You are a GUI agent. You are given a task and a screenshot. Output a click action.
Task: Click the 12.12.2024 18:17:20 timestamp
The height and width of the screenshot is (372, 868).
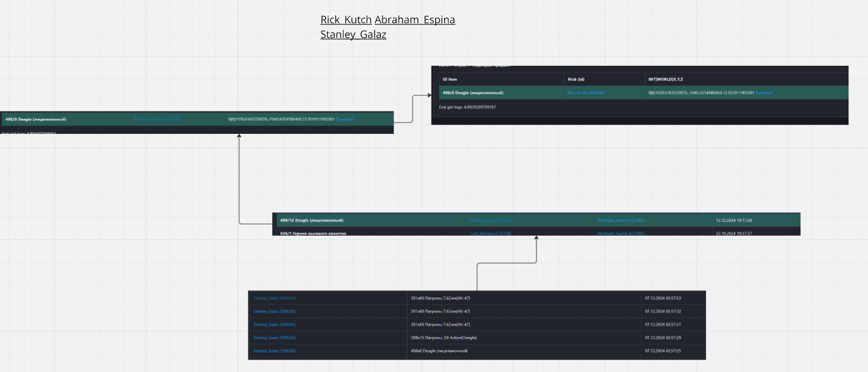(x=734, y=220)
